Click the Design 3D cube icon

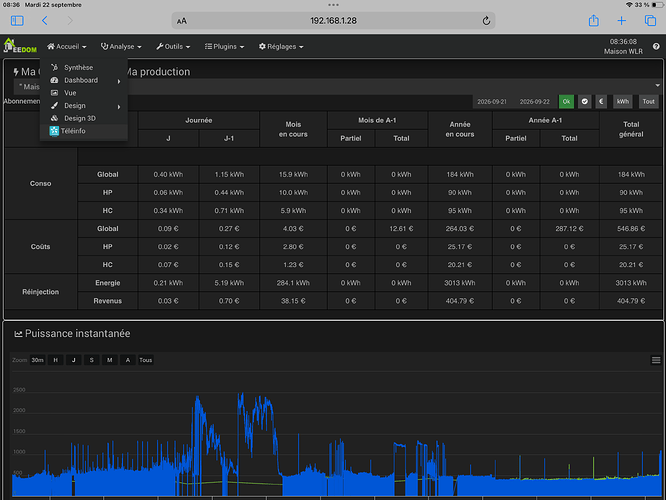click(x=54, y=118)
